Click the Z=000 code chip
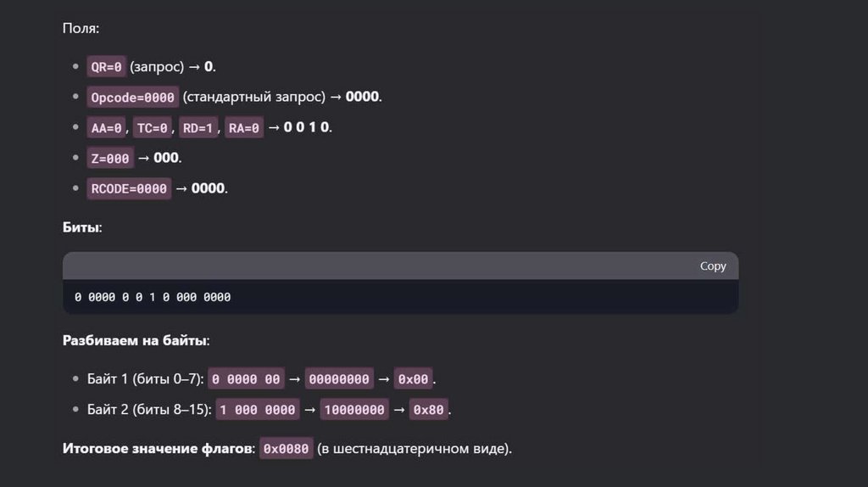The image size is (868, 487). (x=110, y=158)
